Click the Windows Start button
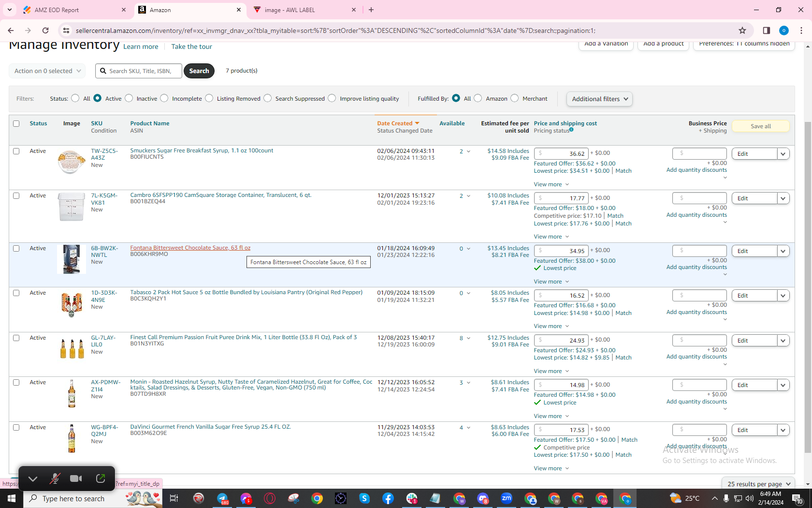The height and width of the screenshot is (508, 812). [x=12, y=498]
